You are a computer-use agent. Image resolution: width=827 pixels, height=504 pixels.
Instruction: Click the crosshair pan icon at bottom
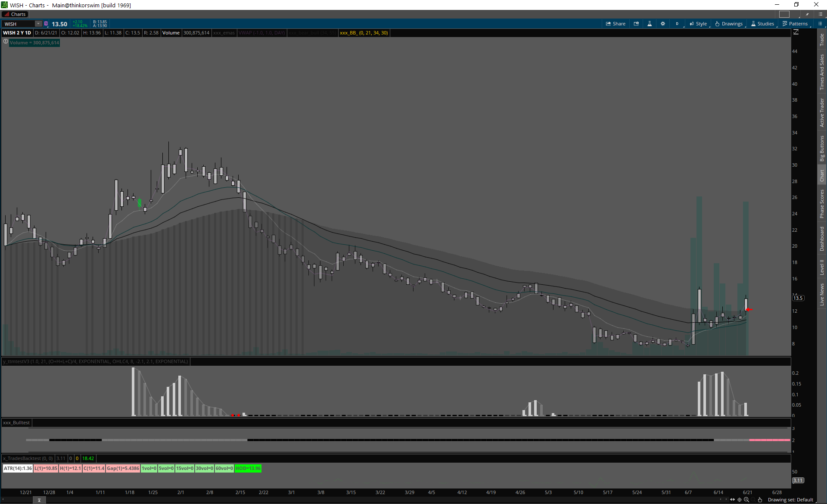tap(740, 500)
